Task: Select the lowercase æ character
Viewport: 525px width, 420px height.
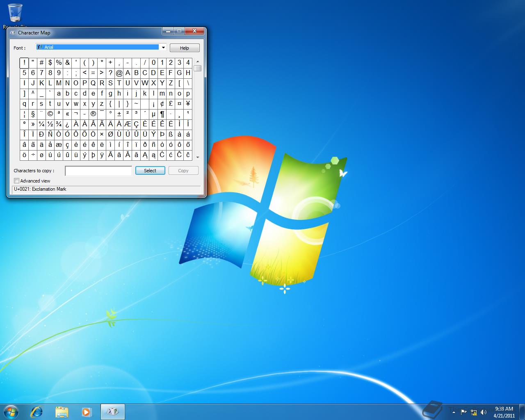Action: point(59,145)
